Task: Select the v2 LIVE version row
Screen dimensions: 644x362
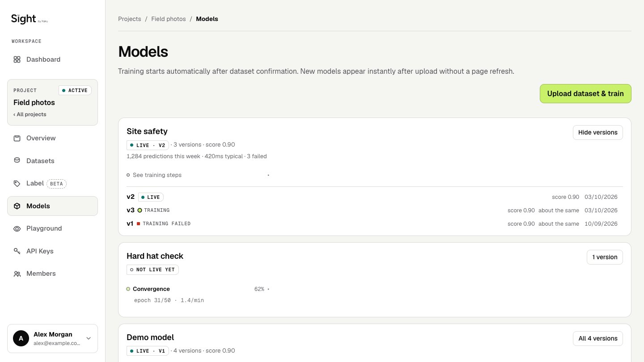Action: point(375,197)
